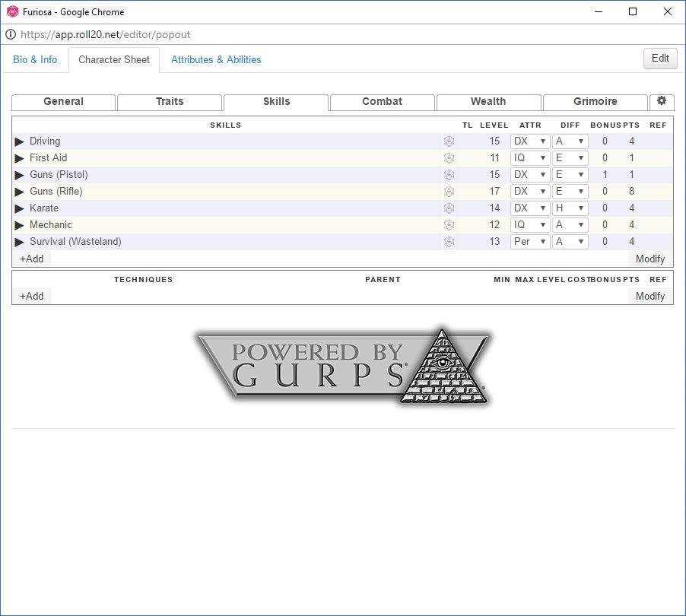Click the Driving skill name

point(45,141)
